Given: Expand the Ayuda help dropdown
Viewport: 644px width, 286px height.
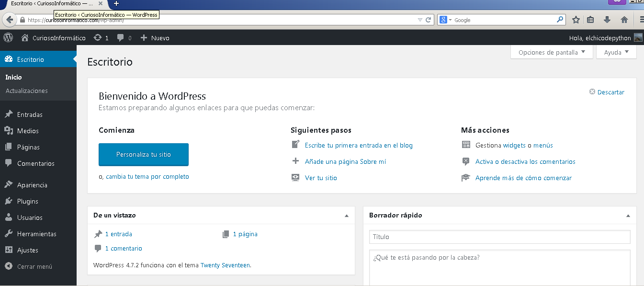Looking at the screenshot, I should click(616, 52).
